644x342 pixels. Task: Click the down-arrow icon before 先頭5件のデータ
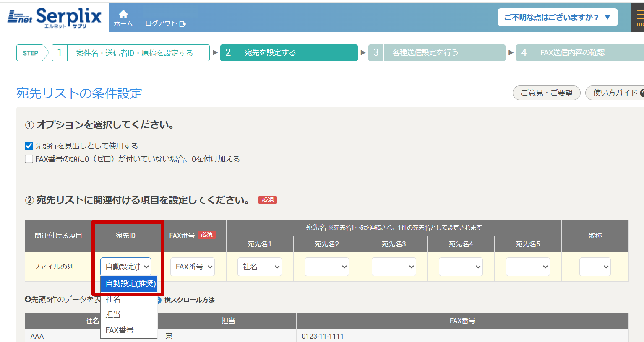pyautogui.click(x=27, y=299)
